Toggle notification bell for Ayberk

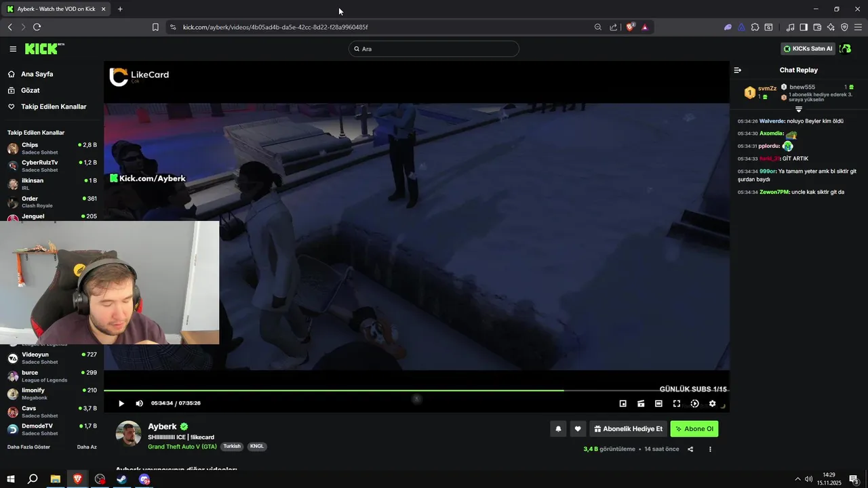[558, 428]
